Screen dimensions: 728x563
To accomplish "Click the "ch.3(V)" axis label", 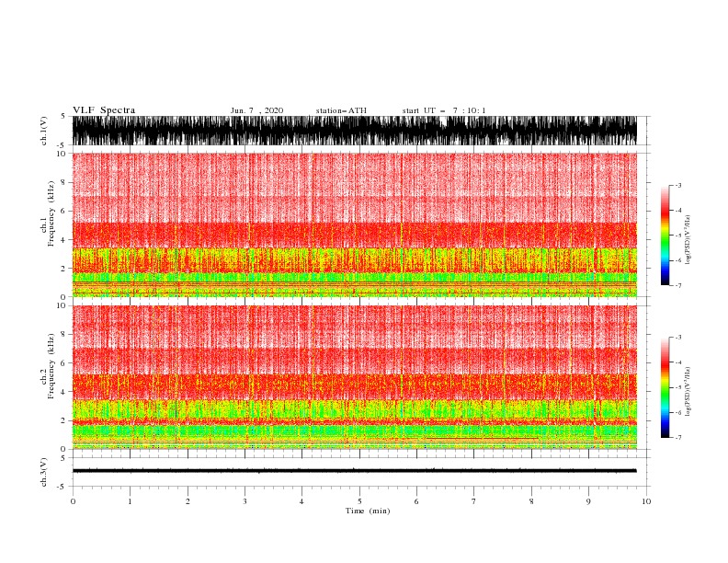I will pos(44,472).
